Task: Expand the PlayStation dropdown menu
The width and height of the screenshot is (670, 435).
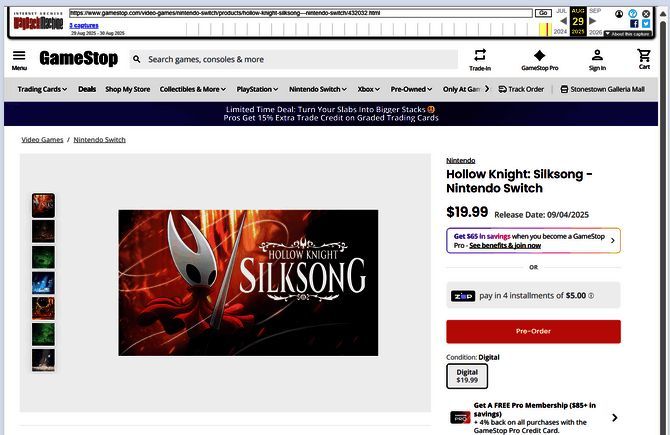Action: (257, 89)
